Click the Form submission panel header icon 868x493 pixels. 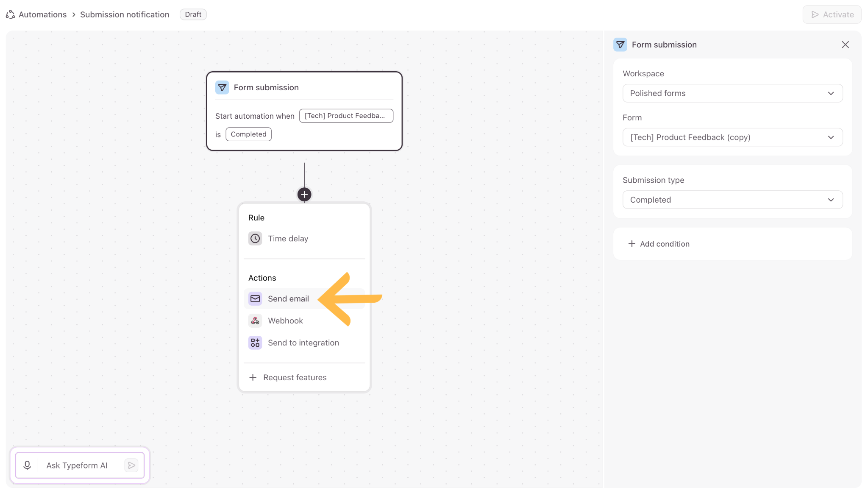coord(620,45)
